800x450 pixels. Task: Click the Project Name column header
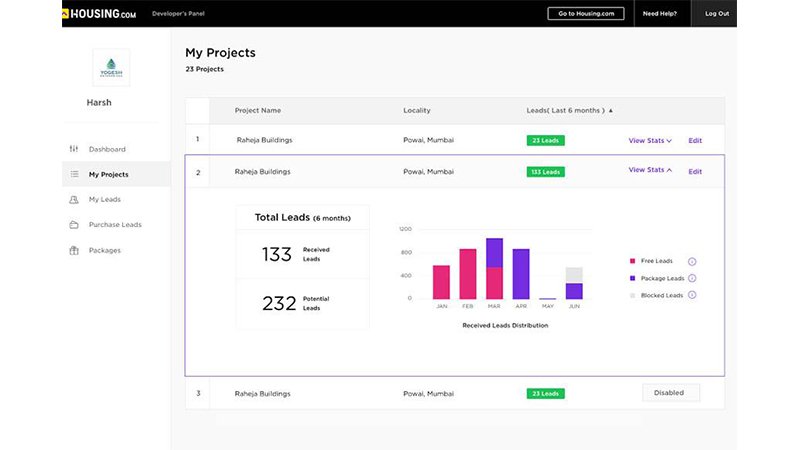pos(258,110)
